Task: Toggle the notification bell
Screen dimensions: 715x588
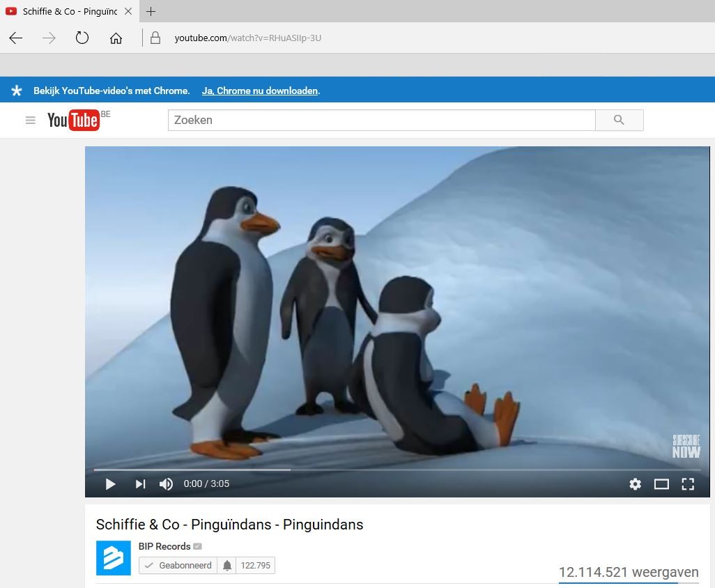Action: (227, 565)
